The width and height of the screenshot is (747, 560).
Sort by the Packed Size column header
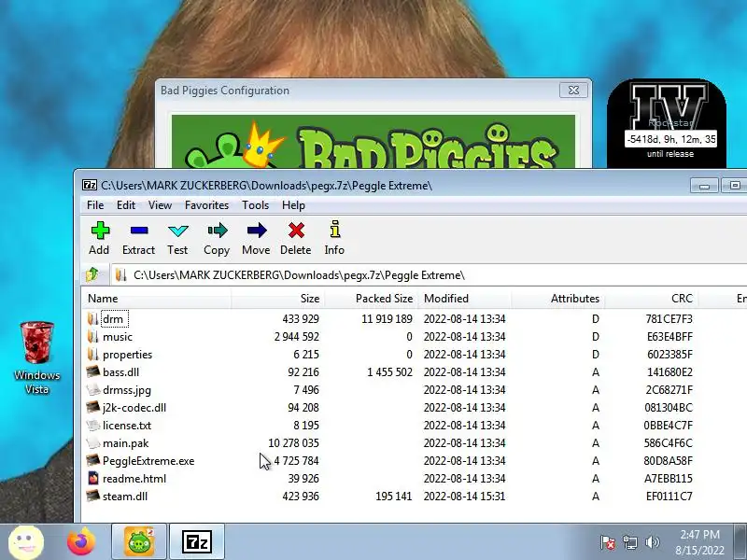click(371, 299)
